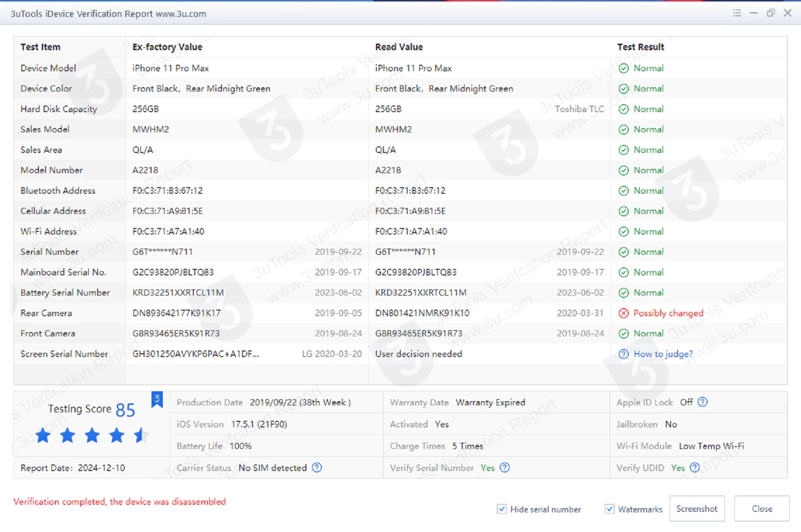Click Toshiba TLC disk type text
The width and height of the screenshot is (801, 532).
click(580, 109)
